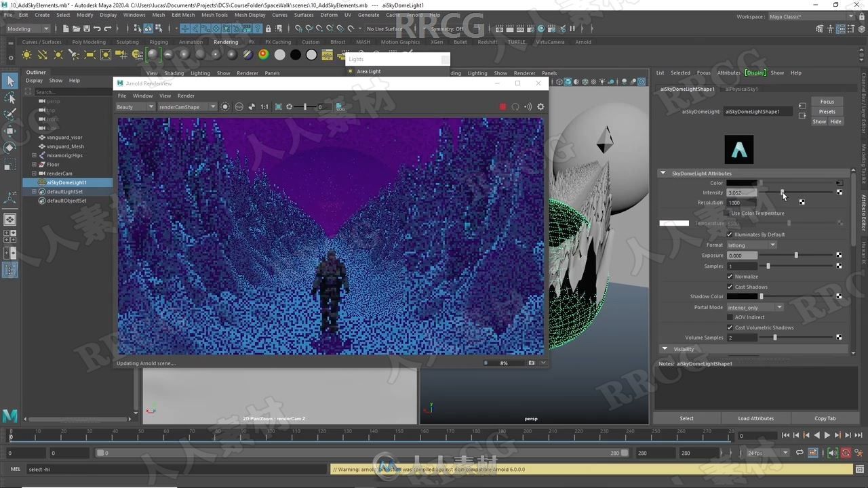Screen dimensions: 868x488
Task: Set Arnold RenderView zoom to 1:1
Action: point(264,106)
